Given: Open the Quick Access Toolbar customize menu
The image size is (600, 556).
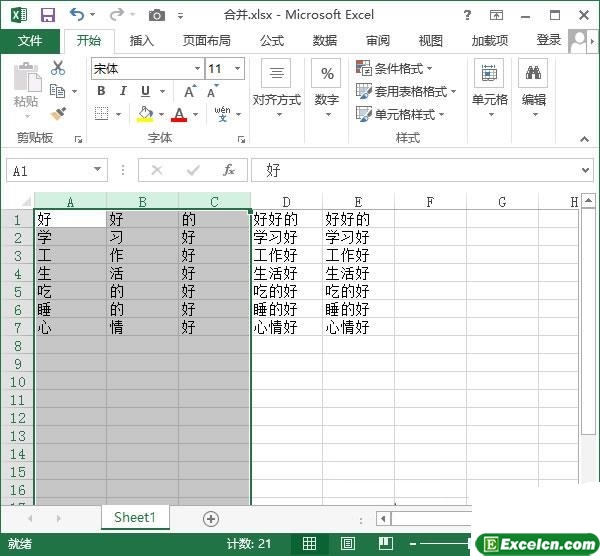Looking at the screenshot, I should pyautogui.click(x=181, y=16).
